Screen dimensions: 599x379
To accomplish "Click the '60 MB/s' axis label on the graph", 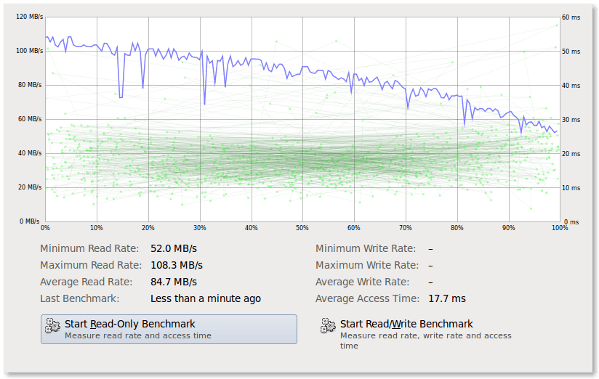I will pyautogui.click(x=30, y=119).
